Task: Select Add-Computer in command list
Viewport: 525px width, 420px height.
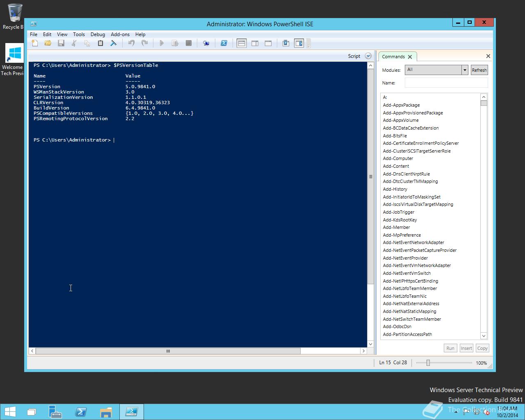Action: point(398,158)
